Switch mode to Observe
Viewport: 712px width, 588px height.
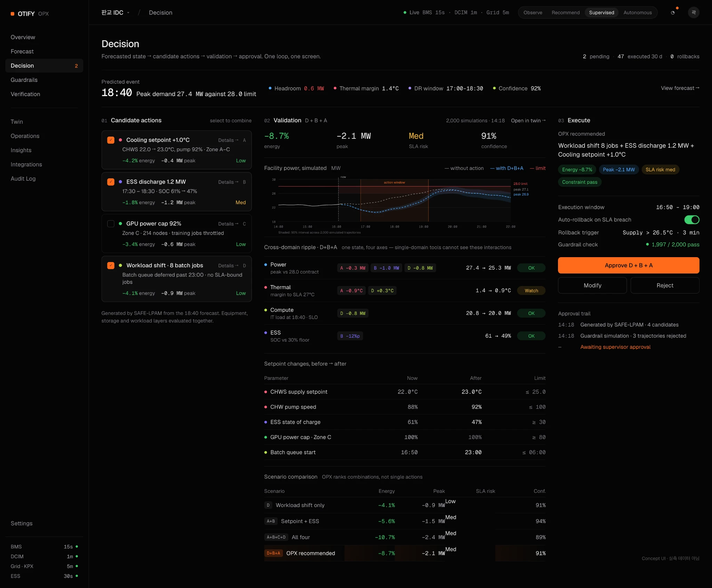pyautogui.click(x=533, y=13)
